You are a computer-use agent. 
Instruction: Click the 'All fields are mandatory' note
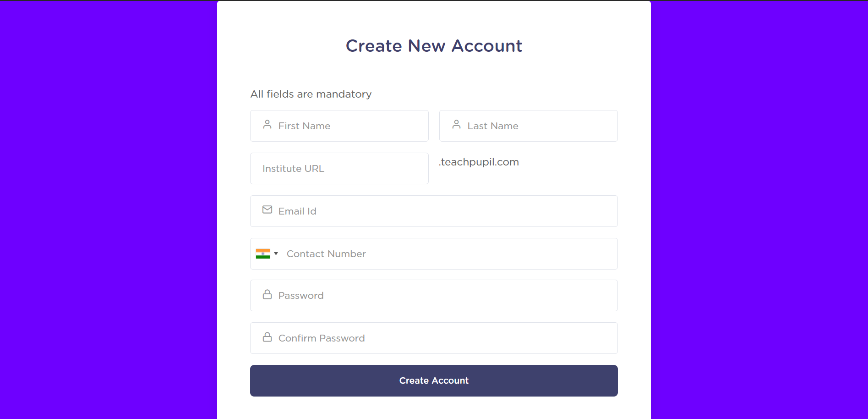tap(311, 94)
